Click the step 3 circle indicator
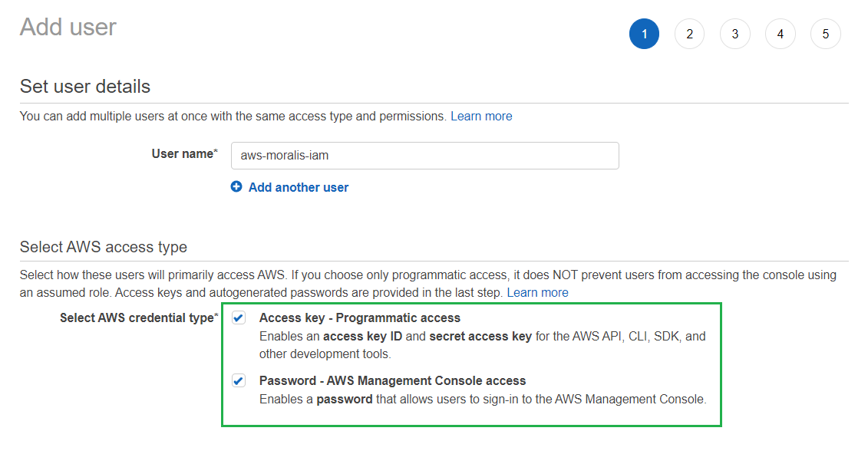The image size is (868, 454). point(734,34)
